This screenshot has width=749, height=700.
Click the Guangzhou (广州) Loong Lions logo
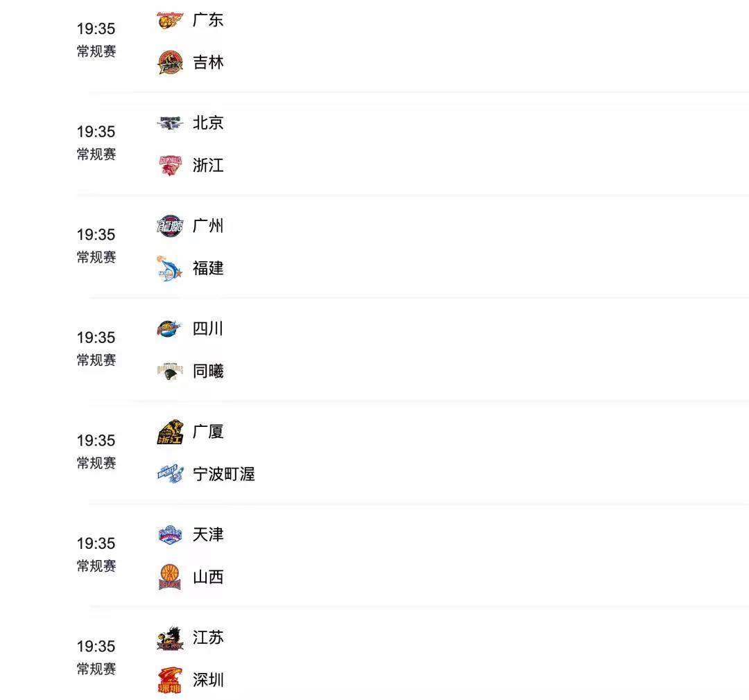(x=170, y=226)
